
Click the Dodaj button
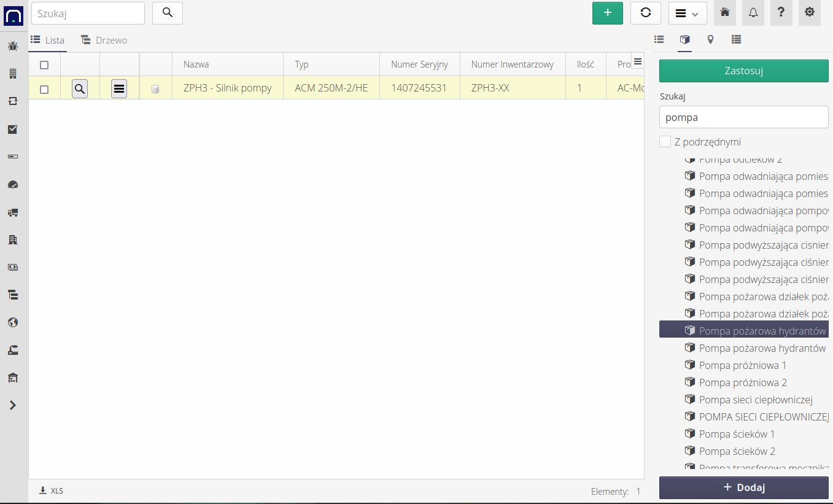[x=743, y=487]
